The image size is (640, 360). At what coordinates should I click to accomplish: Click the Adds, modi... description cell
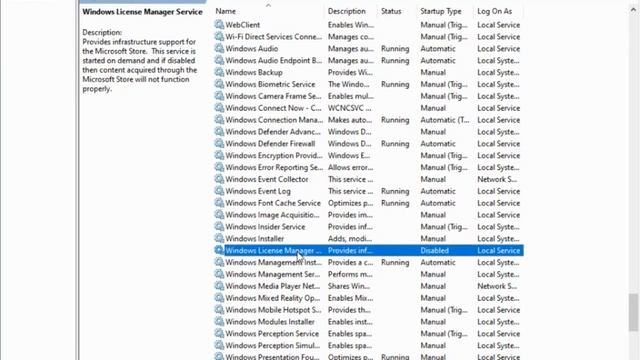pyautogui.click(x=350, y=238)
